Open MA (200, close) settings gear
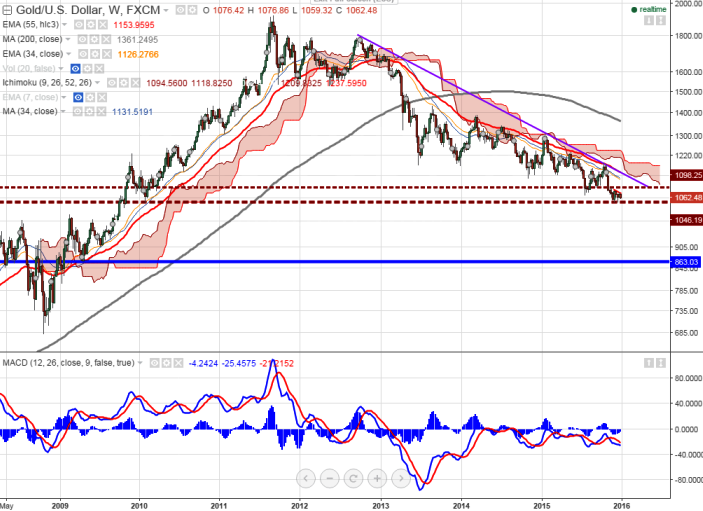The width and height of the screenshot is (703, 511). click(x=94, y=39)
